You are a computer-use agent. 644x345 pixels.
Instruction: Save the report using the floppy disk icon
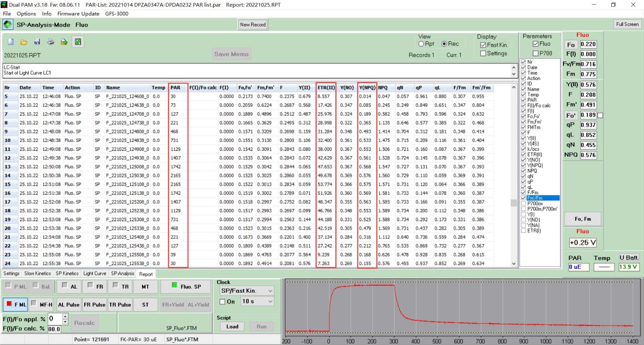[x=37, y=42]
